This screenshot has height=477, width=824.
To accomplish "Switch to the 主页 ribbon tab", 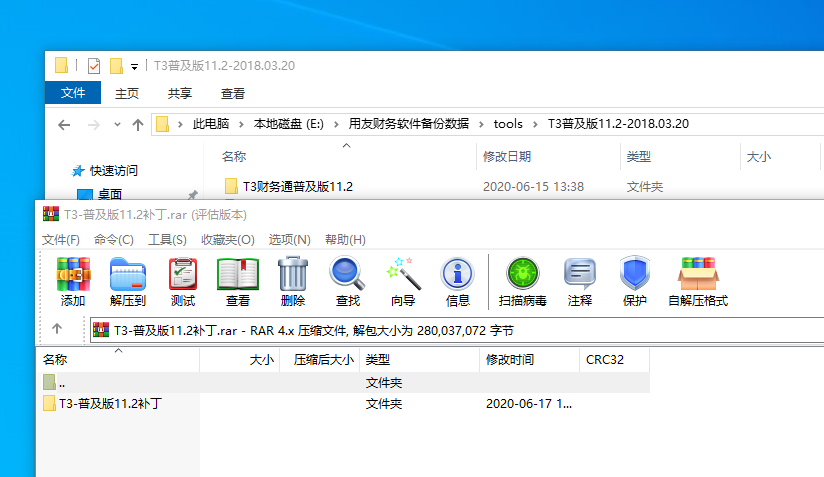I will point(127,94).
